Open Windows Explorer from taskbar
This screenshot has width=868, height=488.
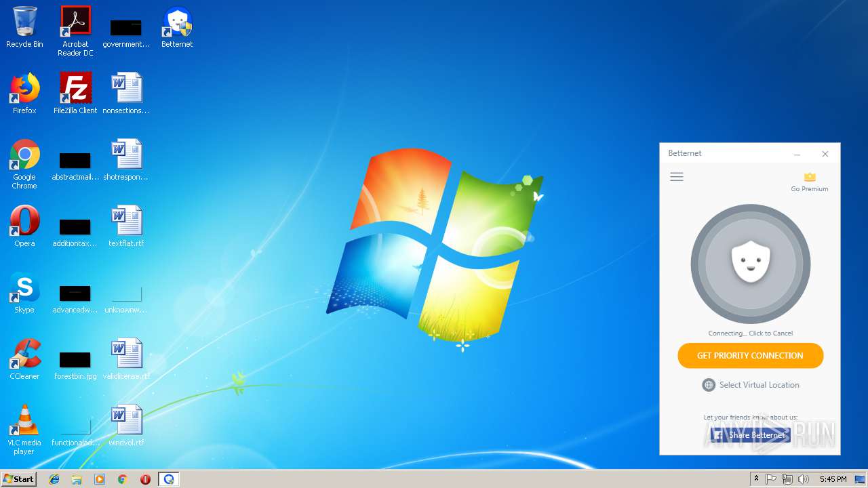77,479
